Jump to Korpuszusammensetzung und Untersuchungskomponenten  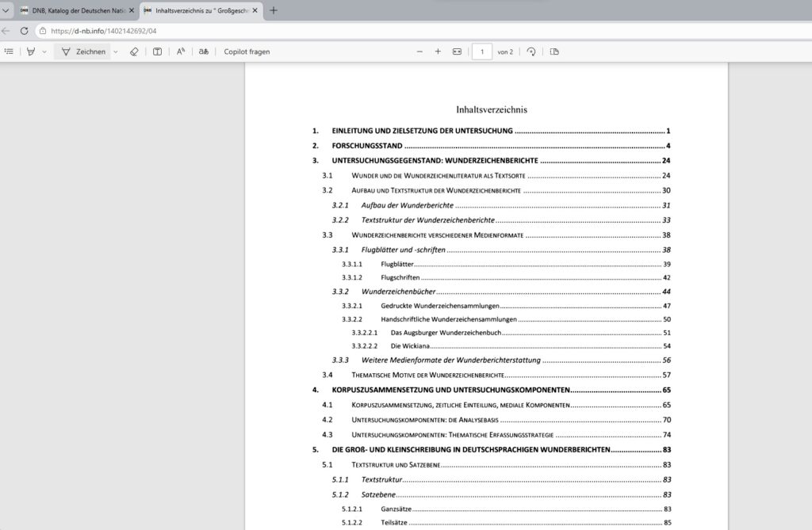pos(491,391)
